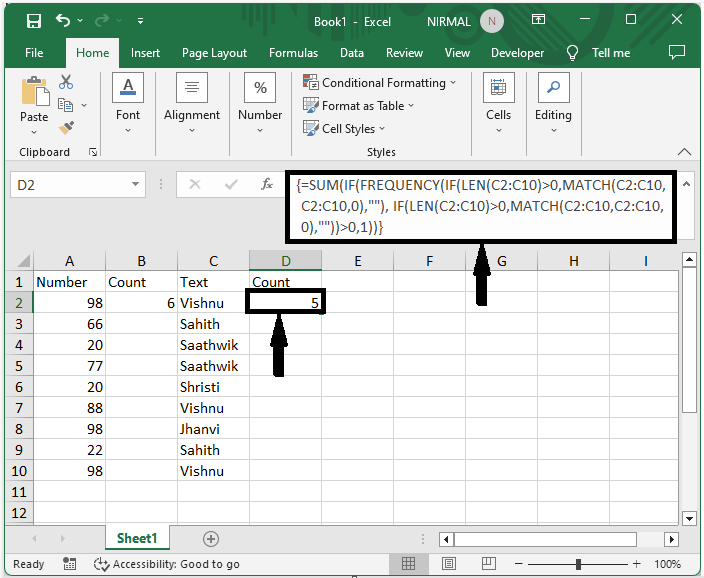Click the Paste clipboard icon
704x578 pixels.
point(35,92)
